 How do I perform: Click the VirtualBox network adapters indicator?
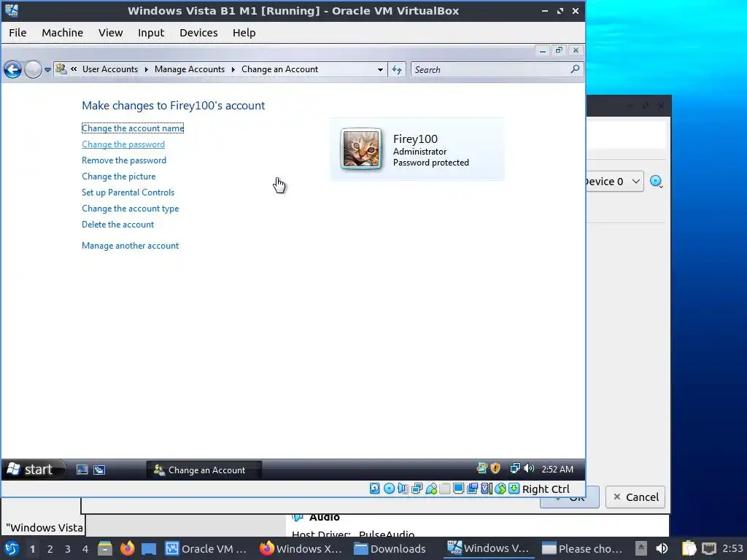coord(417,489)
